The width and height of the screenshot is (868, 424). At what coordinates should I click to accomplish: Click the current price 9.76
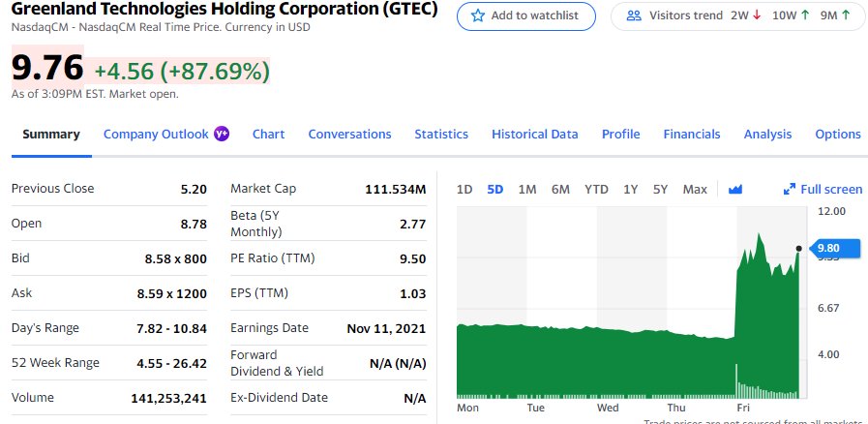coord(47,68)
